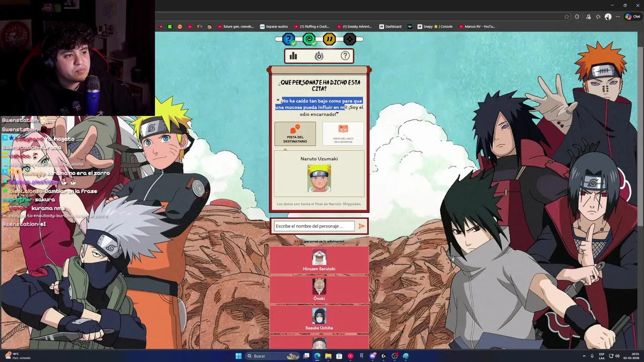Open '(1) Sneaky Advent...' bookmark

tap(354, 27)
